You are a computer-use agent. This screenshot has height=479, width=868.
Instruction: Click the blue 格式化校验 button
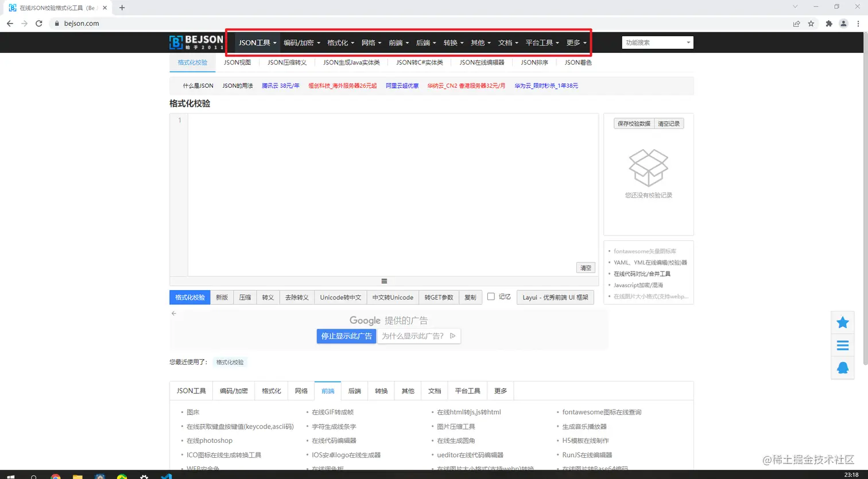(x=190, y=297)
